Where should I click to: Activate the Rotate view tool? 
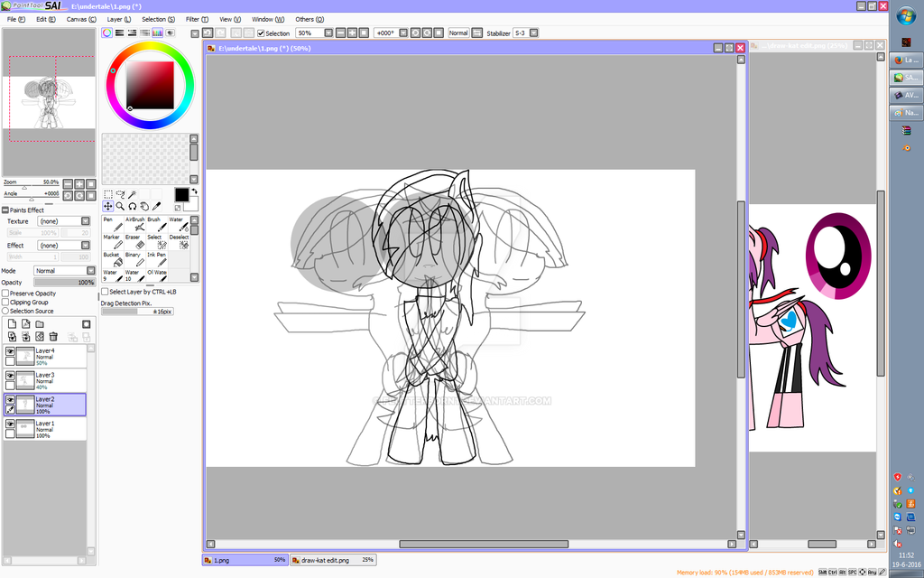coord(133,206)
